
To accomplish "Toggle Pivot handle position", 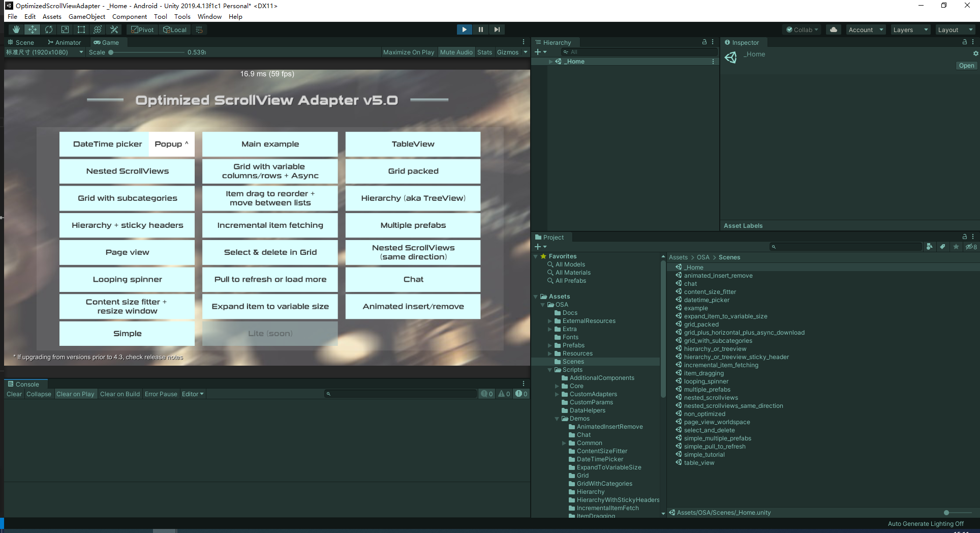I will point(142,29).
